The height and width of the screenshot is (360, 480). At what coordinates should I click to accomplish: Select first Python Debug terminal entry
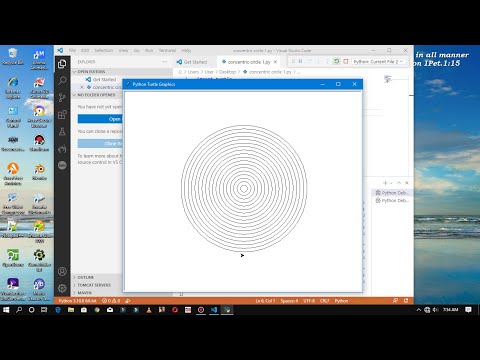coord(392,193)
